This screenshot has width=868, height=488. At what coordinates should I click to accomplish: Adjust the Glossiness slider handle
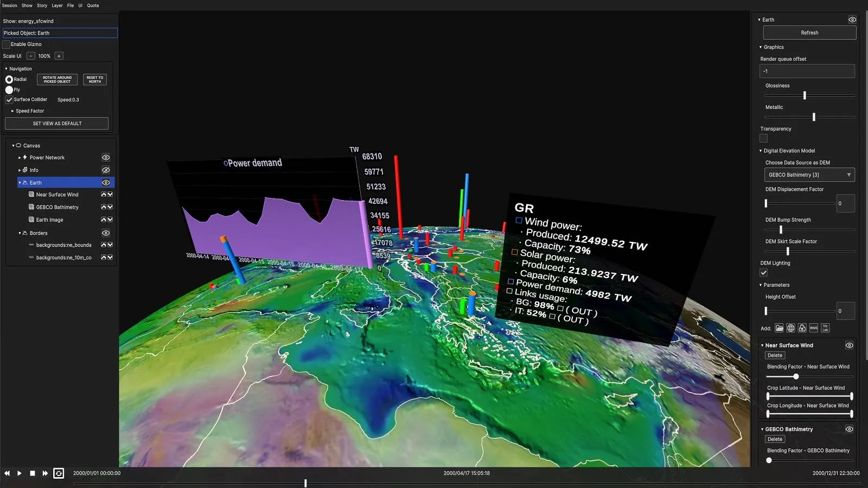click(805, 95)
